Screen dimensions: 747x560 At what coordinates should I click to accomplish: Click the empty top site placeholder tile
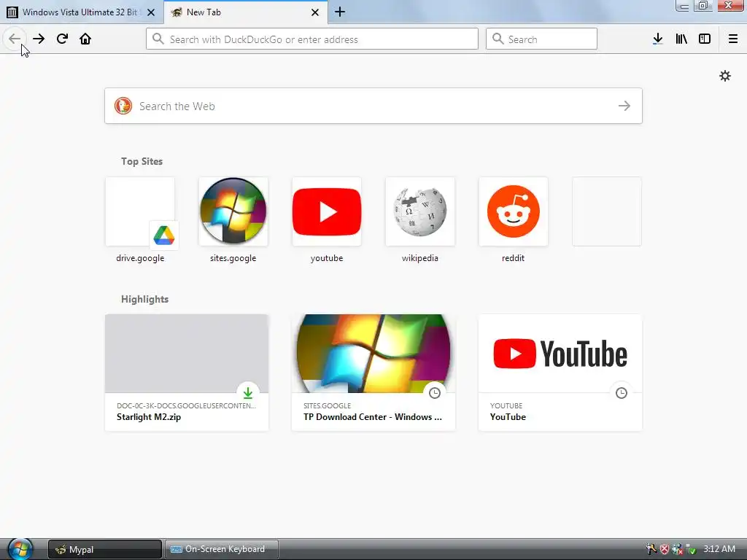607,212
